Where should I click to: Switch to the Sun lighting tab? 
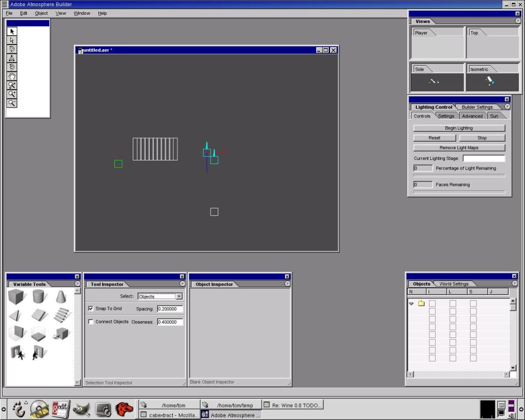click(x=494, y=116)
